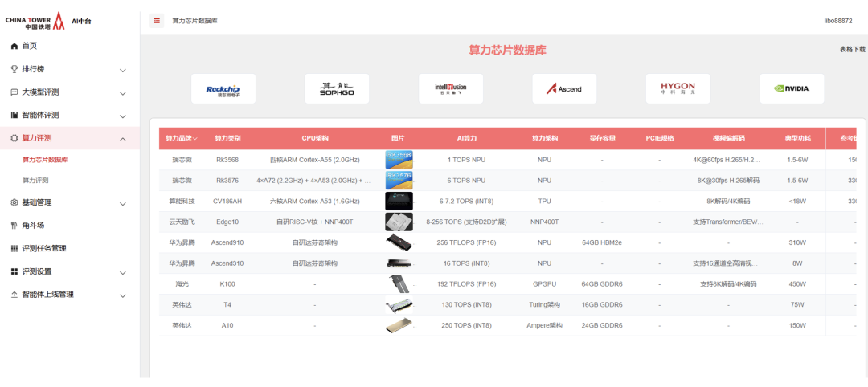This screenshot has height=387, width=868.
Task: Filter by the SOPHGO brand logo
Action: point(337,88)
